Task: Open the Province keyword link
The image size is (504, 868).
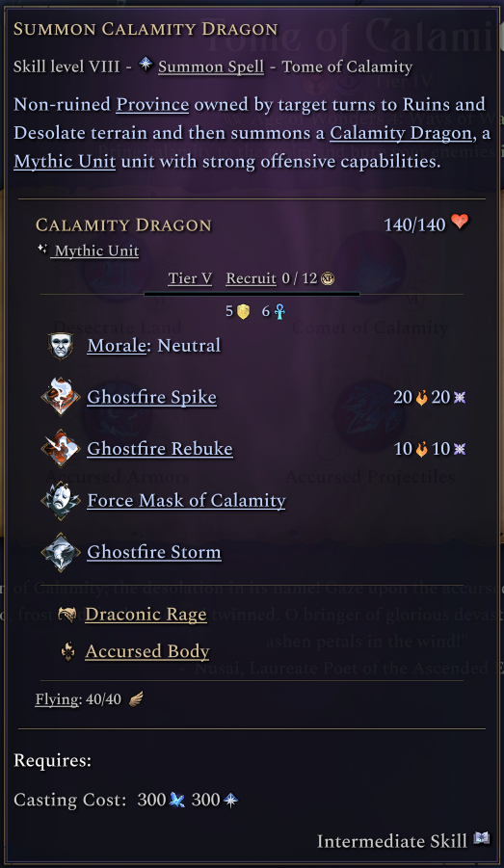Action: coord(152,105)
